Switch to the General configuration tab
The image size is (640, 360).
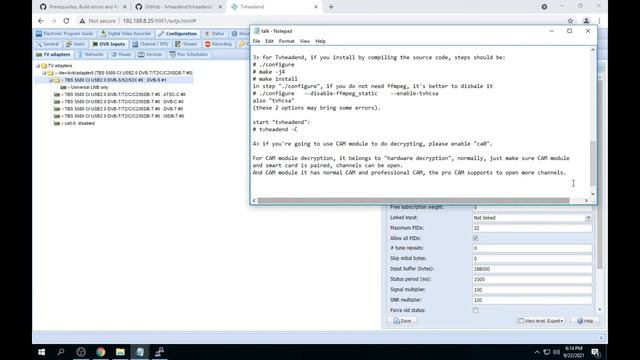pos(48,44)
